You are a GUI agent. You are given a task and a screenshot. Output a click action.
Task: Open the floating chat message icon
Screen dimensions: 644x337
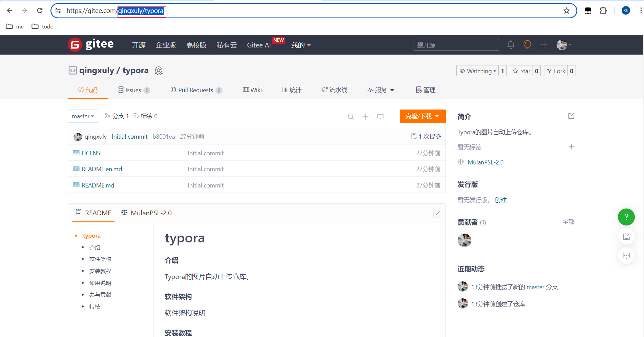click(626, 256)
